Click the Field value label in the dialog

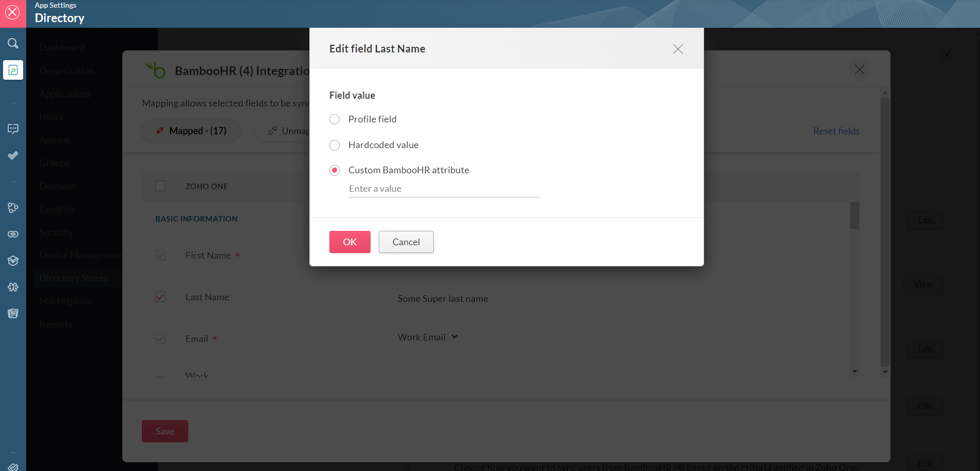coord(352,96)
